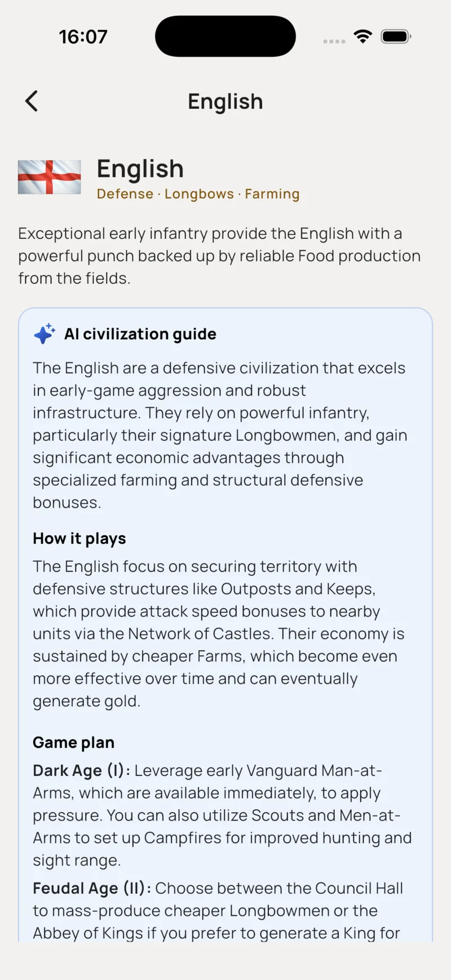Tap the cellular signal dots
The image size is (451, 980).
click(334, 41)
